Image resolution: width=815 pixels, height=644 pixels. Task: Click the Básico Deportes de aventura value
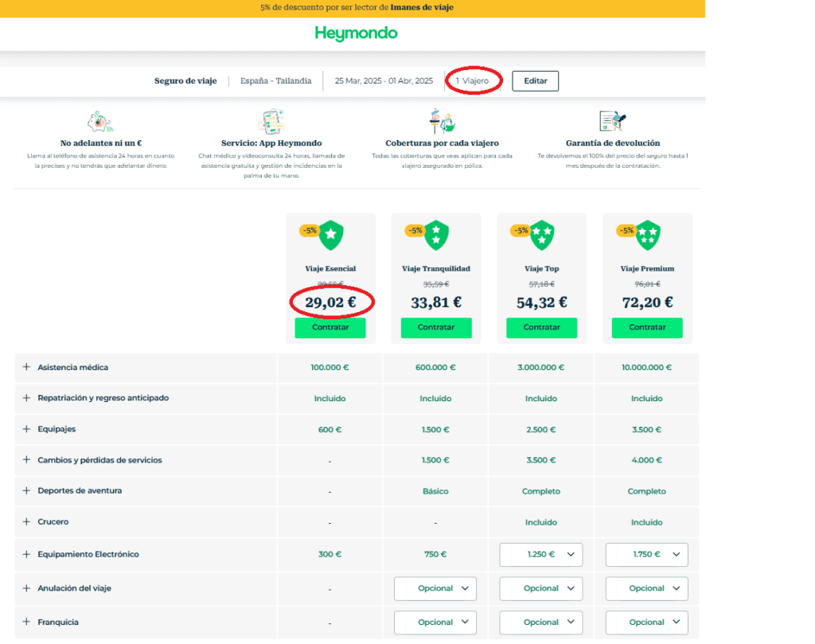[x=435, y=491]
